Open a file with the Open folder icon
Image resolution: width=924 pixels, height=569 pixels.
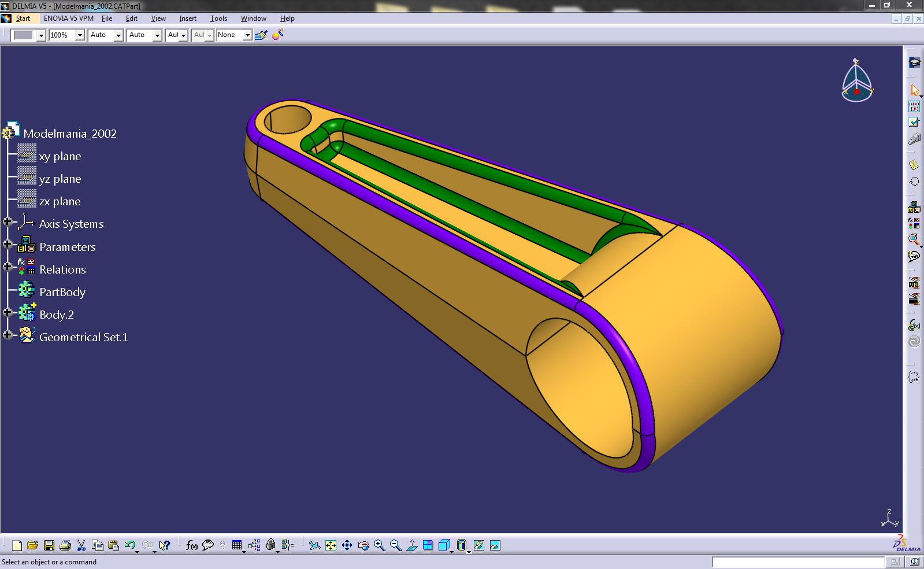(x=32, y=545)
